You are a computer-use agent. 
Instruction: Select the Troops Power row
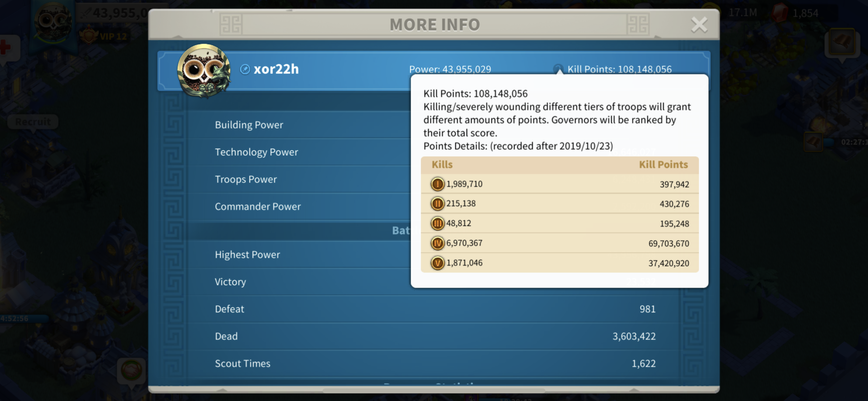(x=246, y=179)
